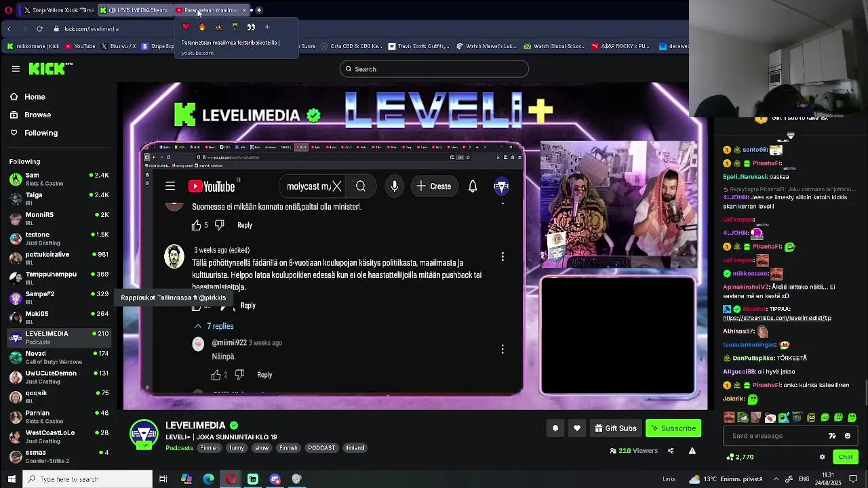Report stream via warning triangle icon
The height and width of the screenshot is (488, 868).
click(x=692, y=451)
